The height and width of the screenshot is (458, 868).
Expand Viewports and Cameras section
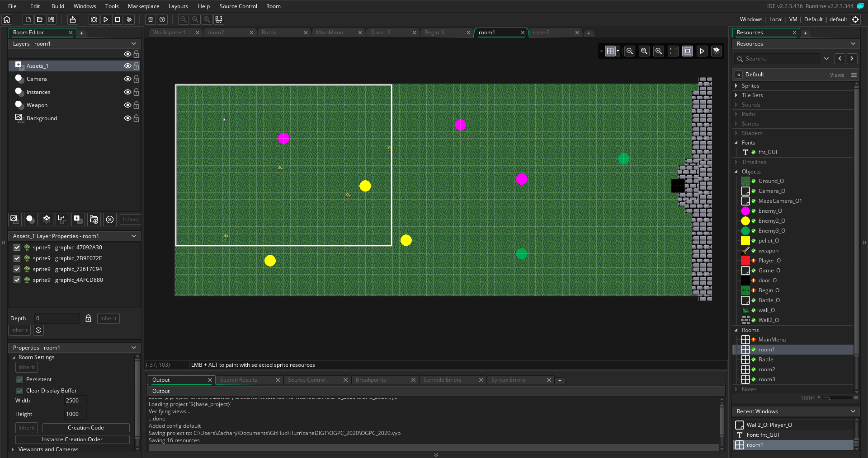coord(13,449)
